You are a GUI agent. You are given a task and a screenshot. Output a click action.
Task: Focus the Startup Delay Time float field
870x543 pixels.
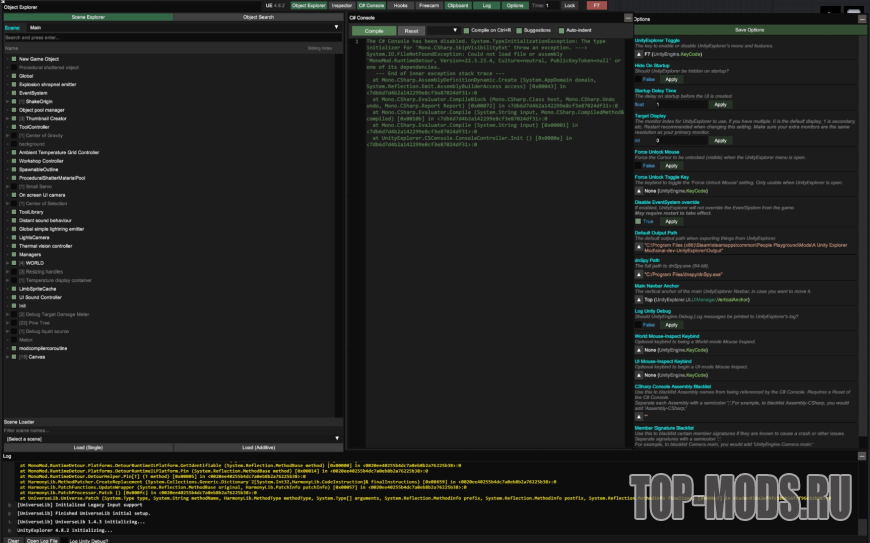pos(680,104)
